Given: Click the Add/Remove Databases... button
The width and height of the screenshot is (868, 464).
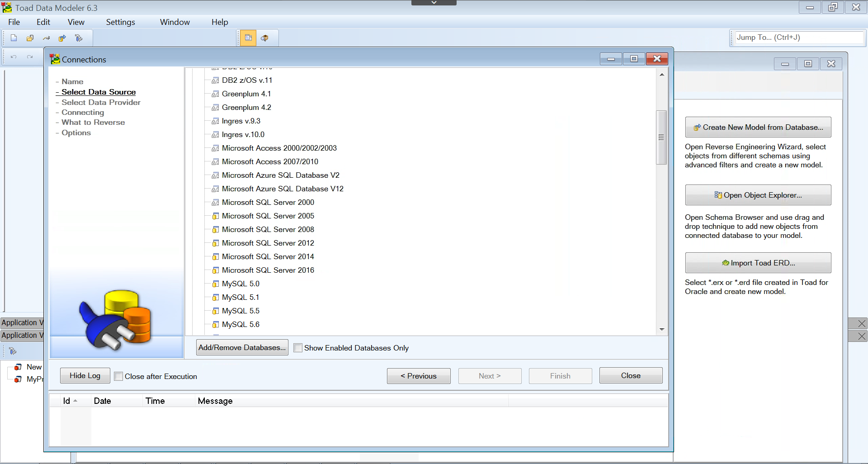Looking at the screenshot, I should (x=242, y=347).
